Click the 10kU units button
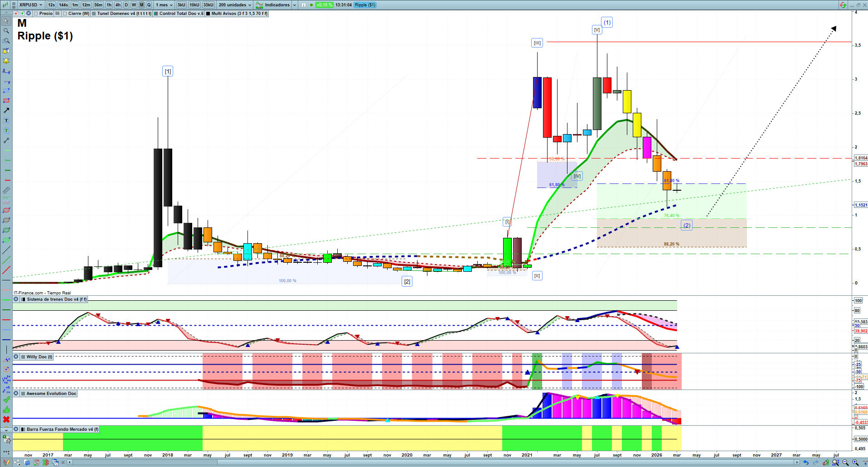Screen dimensions: 868x467 point(194,5)
